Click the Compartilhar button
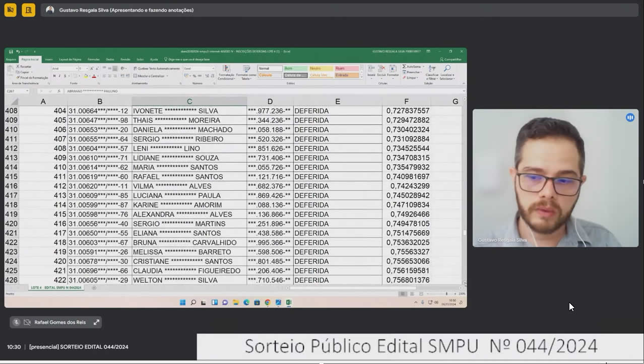 [450, 59]
